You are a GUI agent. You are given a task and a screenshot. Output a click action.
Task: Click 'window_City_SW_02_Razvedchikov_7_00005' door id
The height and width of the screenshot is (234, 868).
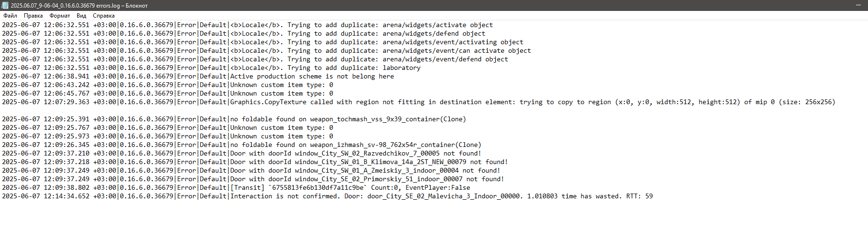[x=367, y=154]
